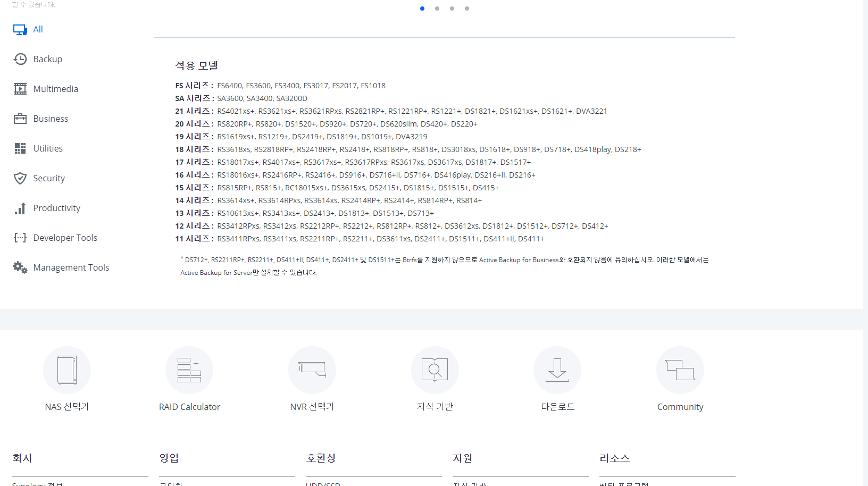Click the 17 시리즈 row label
The width and height of the screenshot is (868, 486).
(195, 162)
